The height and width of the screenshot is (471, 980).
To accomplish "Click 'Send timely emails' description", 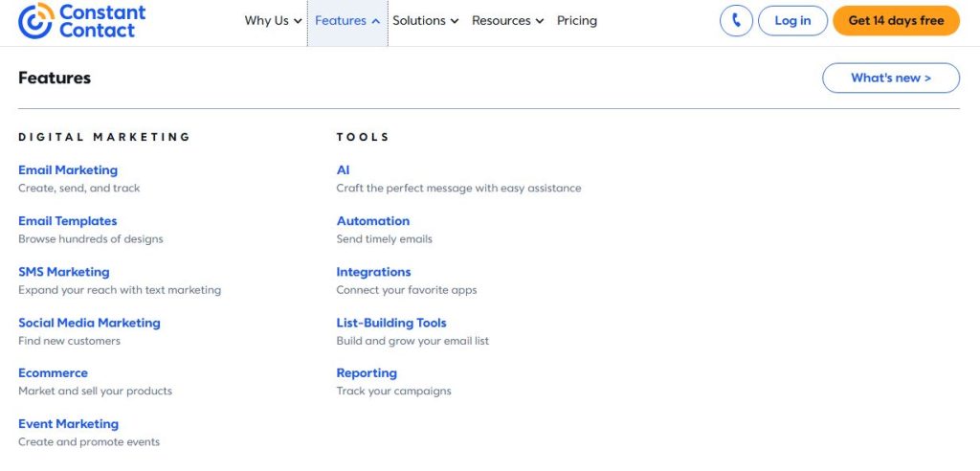I will pos(385,239).
